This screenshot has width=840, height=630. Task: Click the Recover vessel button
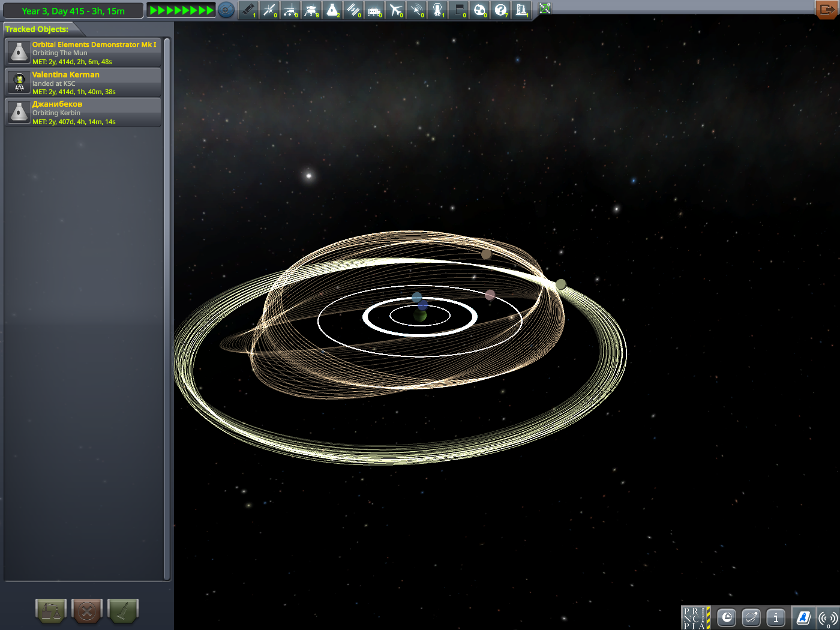pyautogui.click(x=51, y=611)
